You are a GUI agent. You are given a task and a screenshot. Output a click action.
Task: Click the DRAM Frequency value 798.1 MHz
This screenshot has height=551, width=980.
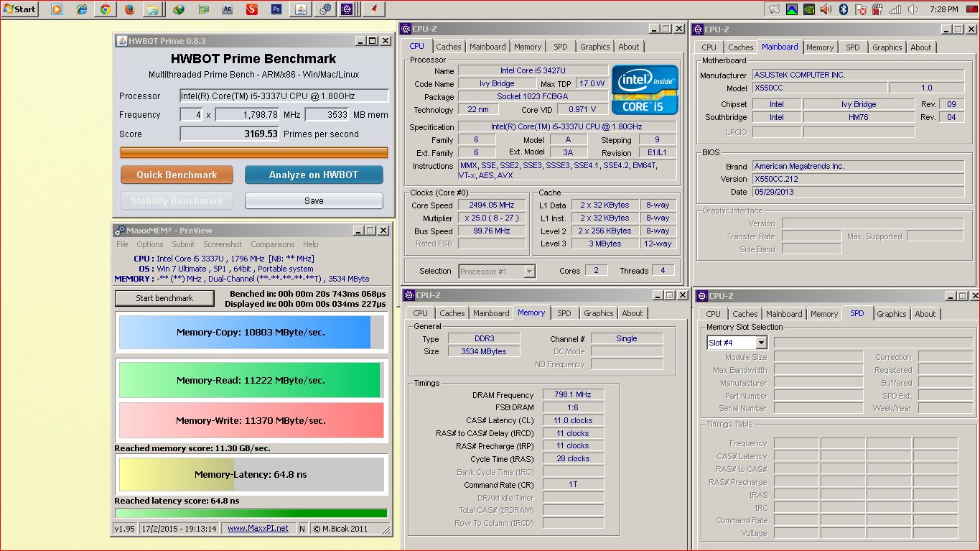(x=573, y=394)
